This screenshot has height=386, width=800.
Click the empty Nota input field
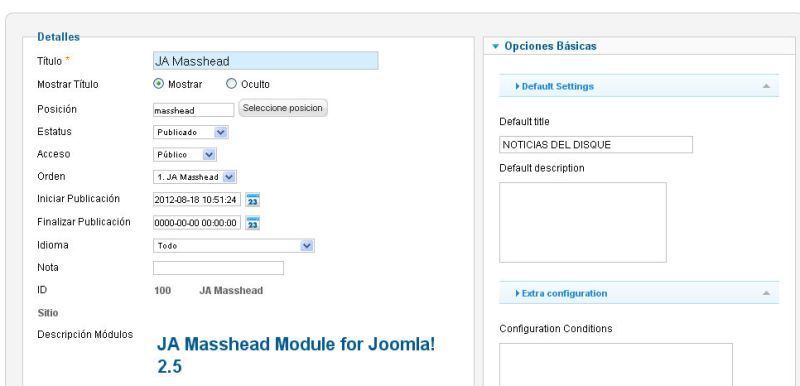click(x=218, y=268)
